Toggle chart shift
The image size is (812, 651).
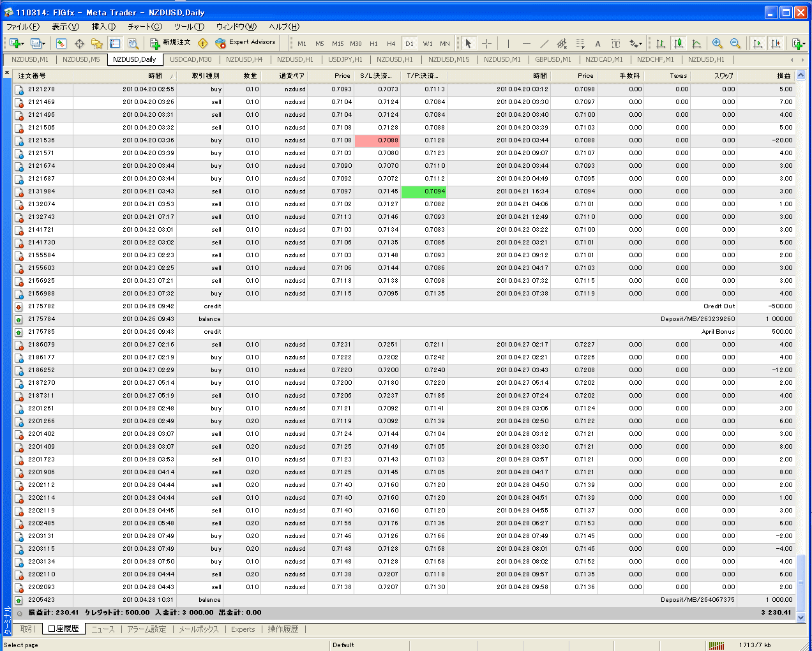click(x=776, y=43)
